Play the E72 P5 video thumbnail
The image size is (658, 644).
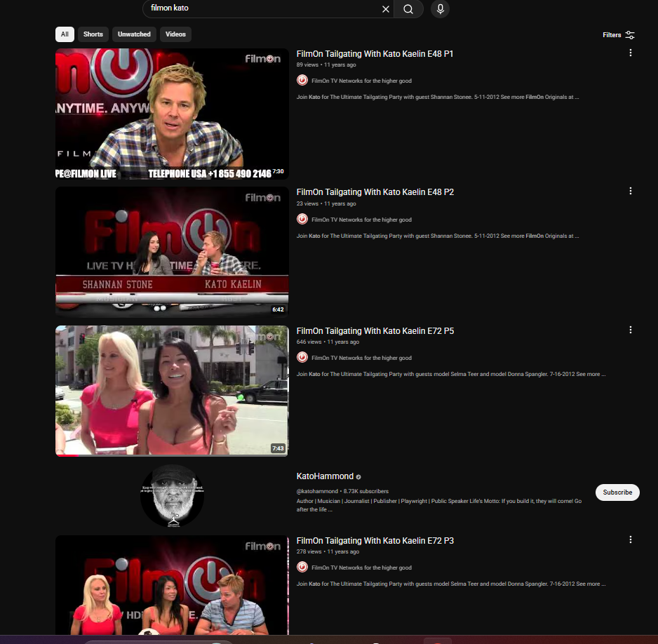(x=172, y=391)
